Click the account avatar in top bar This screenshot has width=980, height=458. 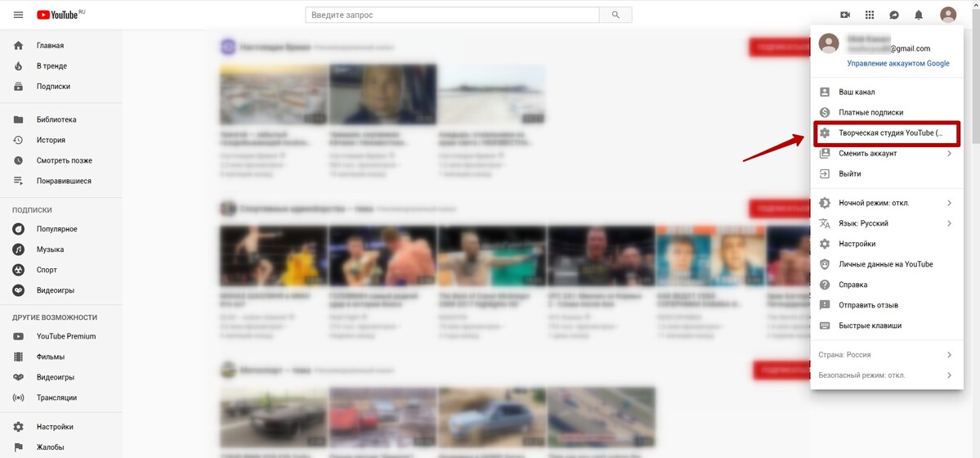pyautogui.click(x=948, y=15)
